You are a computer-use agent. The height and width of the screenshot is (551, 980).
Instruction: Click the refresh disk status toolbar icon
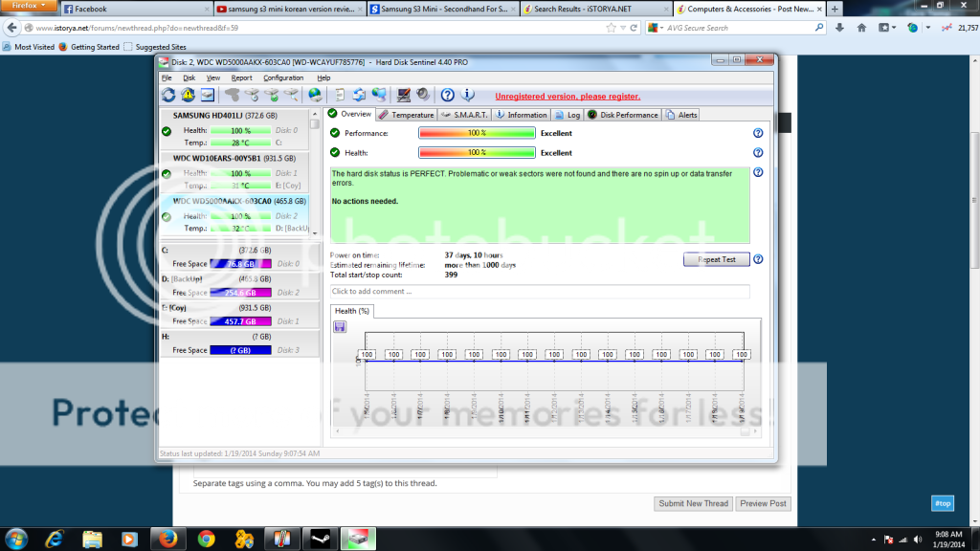click(x=168, y=95)
